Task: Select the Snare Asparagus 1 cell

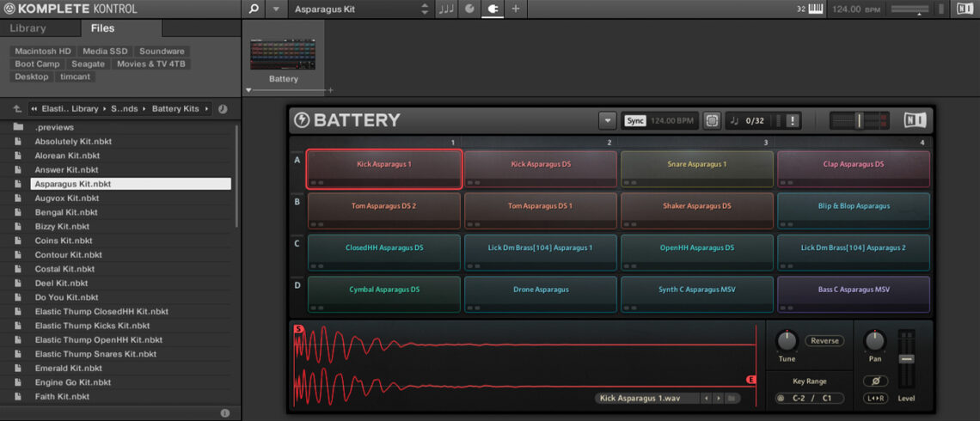Action: tap(697, 169)
